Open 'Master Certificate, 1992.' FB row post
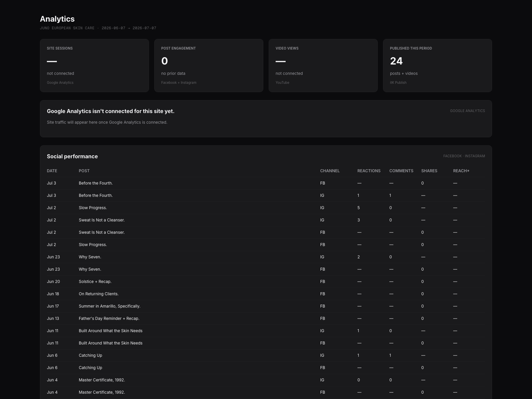The image size is (532, 399). pos(102,392)
